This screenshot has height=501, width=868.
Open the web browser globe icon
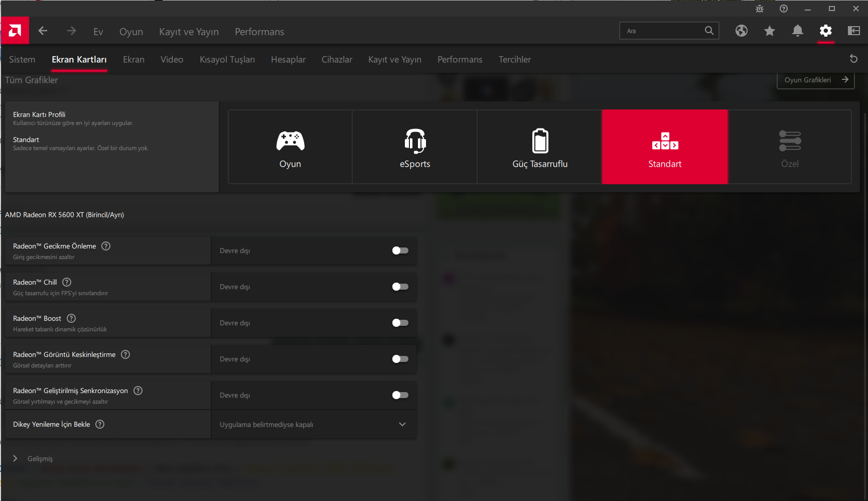tap(742, 31)
